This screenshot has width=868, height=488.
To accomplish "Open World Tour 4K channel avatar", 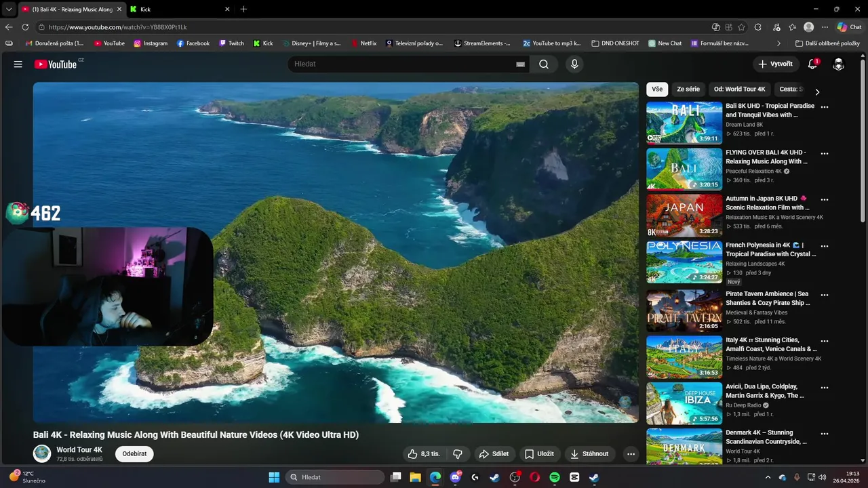I will 42,453.
